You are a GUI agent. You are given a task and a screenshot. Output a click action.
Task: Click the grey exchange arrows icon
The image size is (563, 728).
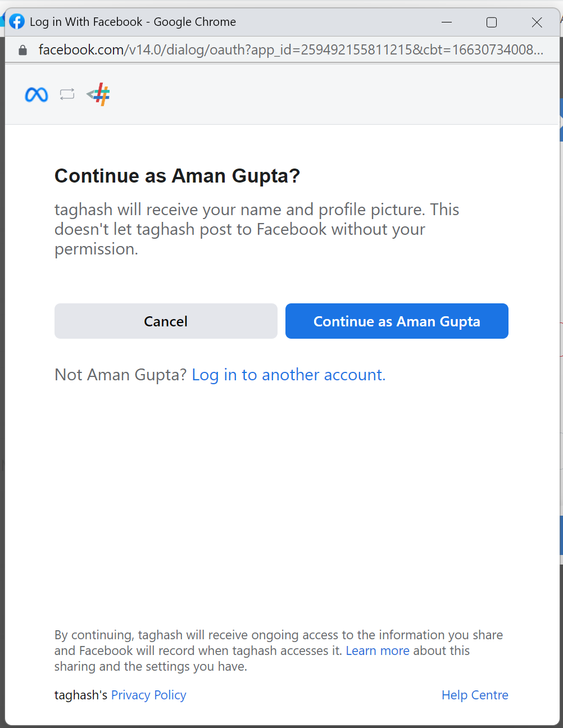[x=67, y=94]
